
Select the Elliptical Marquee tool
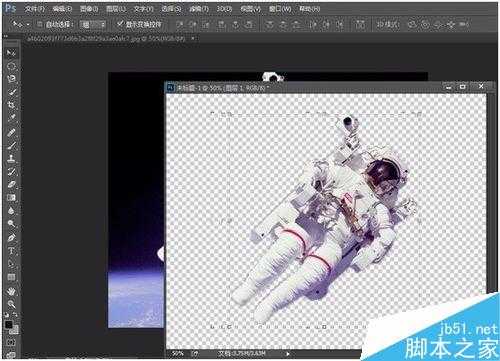click(11, 66)
